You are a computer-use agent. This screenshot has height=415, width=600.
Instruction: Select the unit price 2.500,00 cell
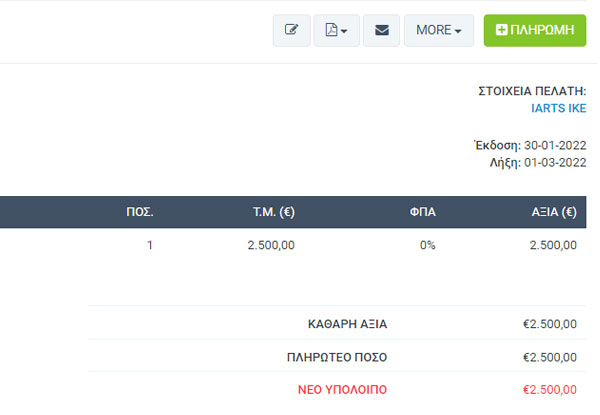click(x=271, y=245)
